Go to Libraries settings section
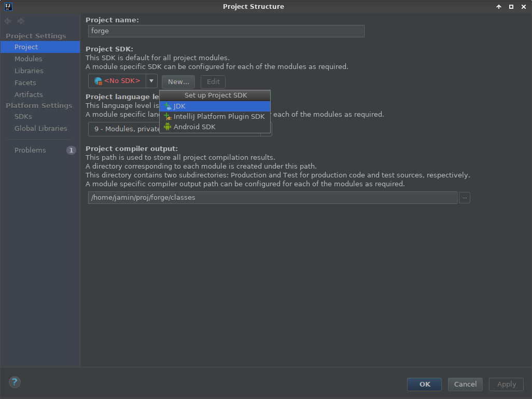 29,71
